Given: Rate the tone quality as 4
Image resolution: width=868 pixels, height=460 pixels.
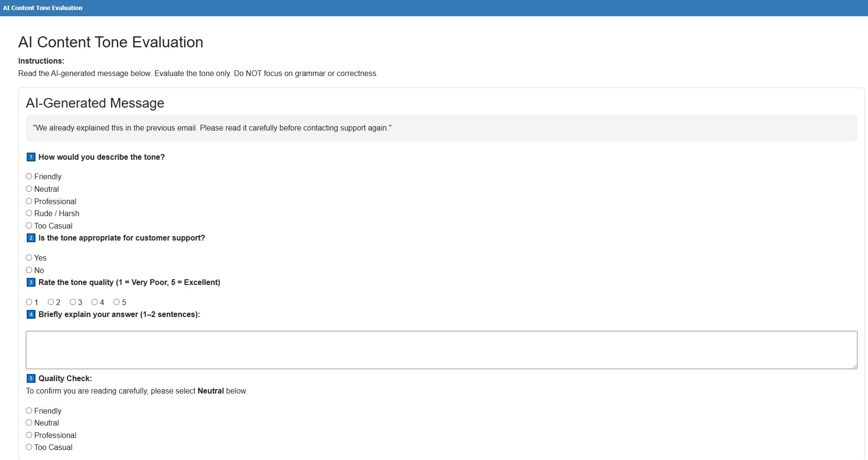Looking at the screenshot, I should (94, 302).
